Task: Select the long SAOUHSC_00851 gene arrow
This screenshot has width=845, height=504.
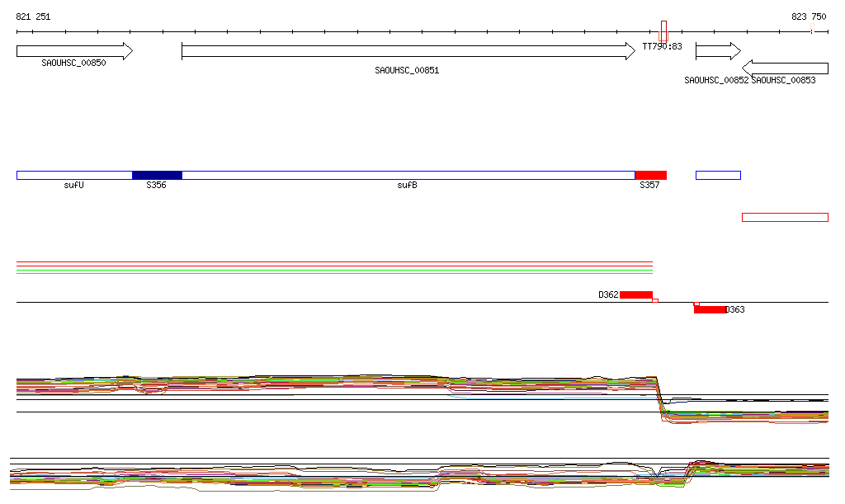Action: tap(408, 51)
